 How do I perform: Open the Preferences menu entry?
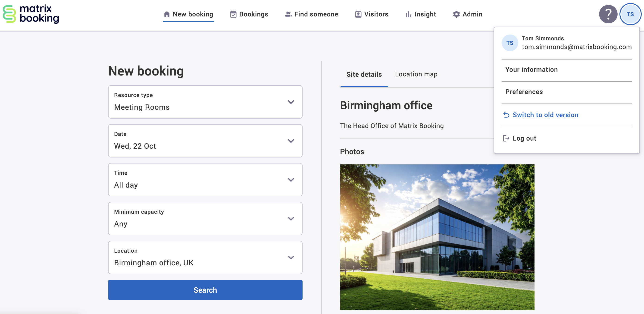(x=524, y=92)
